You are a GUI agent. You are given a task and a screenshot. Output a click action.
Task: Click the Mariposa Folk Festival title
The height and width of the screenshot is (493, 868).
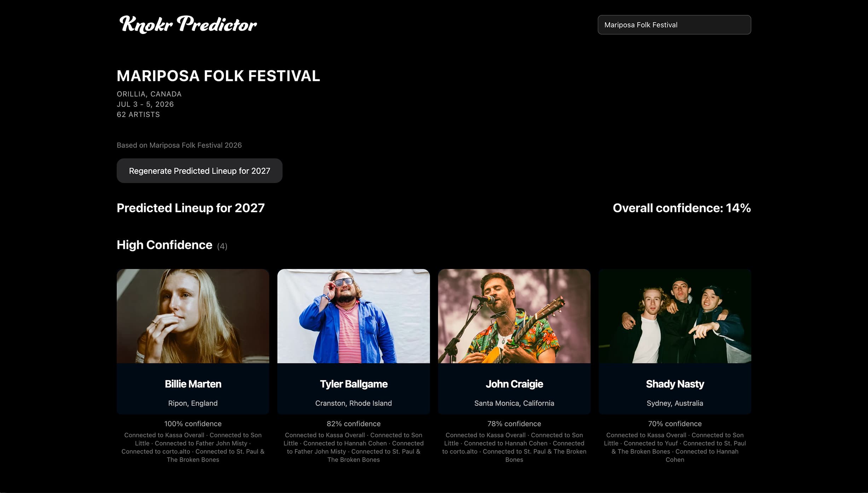click(218, 76)
